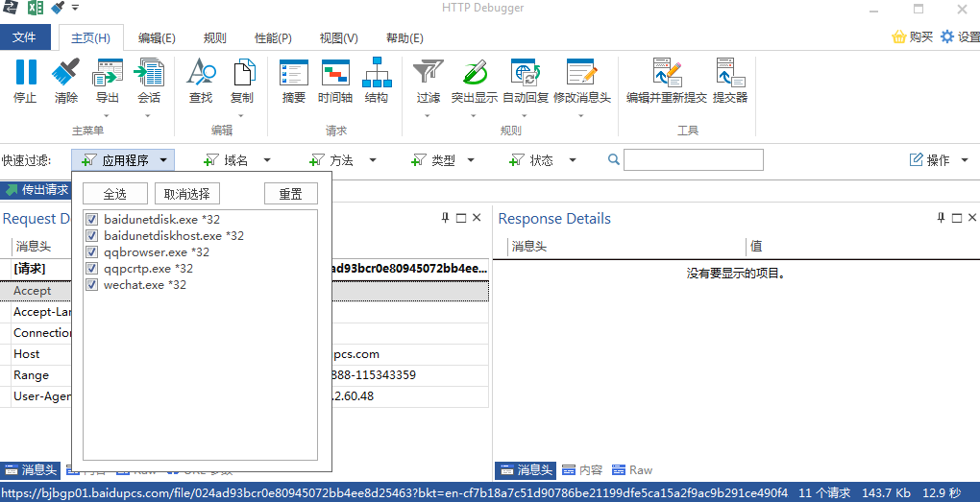Viewport: 980px width, 502px height.
Task: Select Response Content (内容) bottom tab
Action: pos(582,470)
